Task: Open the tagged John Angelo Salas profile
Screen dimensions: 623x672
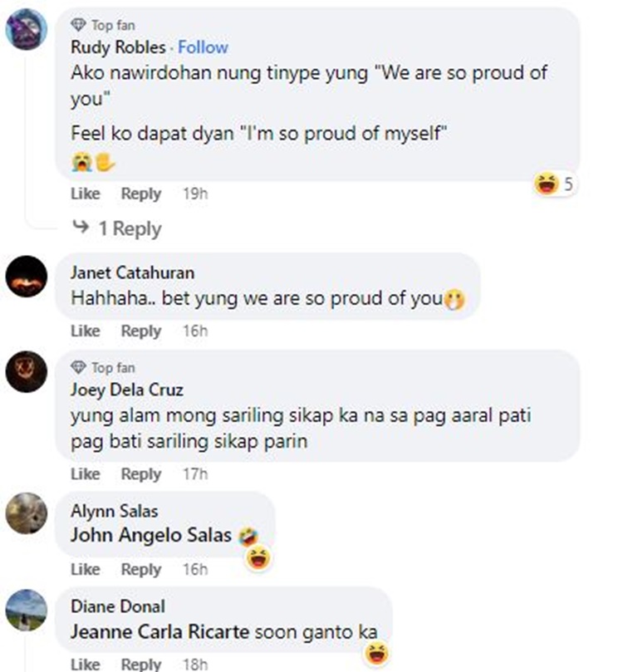Action: tap(150, 536)
